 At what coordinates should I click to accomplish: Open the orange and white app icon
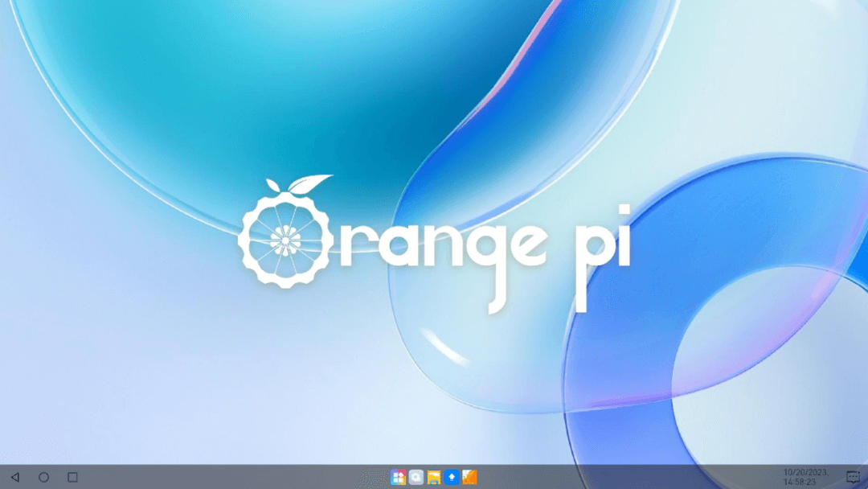coord(469,477)
